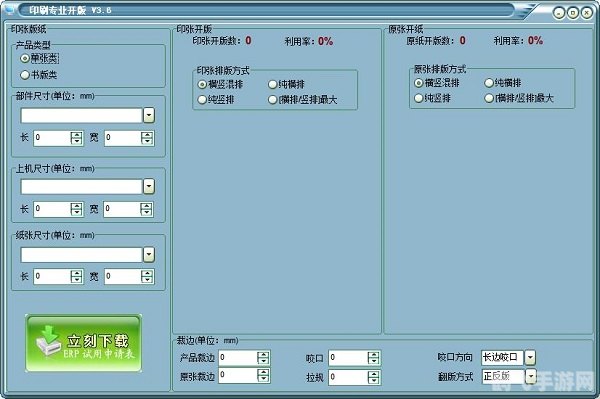Increase the 部件尺寸 宽 spinner

tap(147, 135)
